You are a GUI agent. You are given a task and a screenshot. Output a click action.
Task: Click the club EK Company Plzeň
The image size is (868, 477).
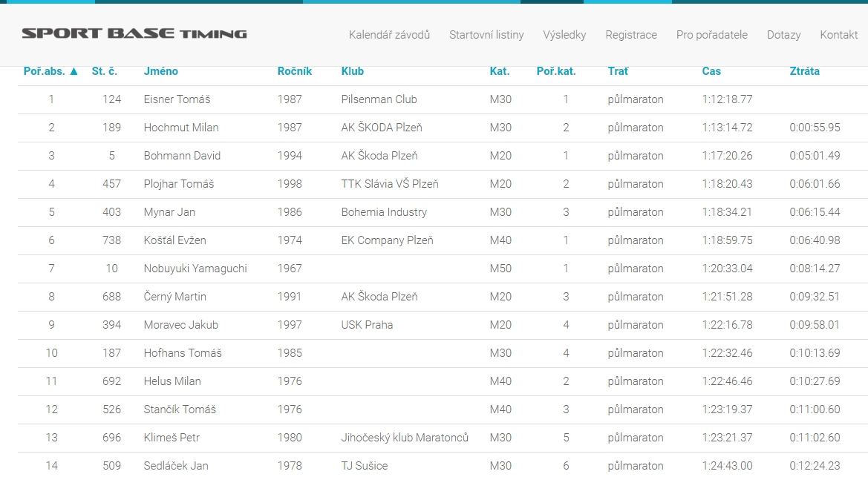point(387,240)
